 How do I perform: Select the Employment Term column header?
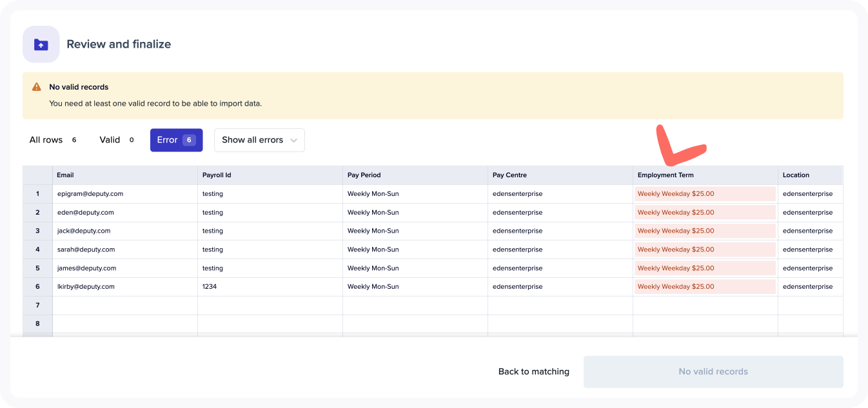pyautogui.click(x=705, y=175)
